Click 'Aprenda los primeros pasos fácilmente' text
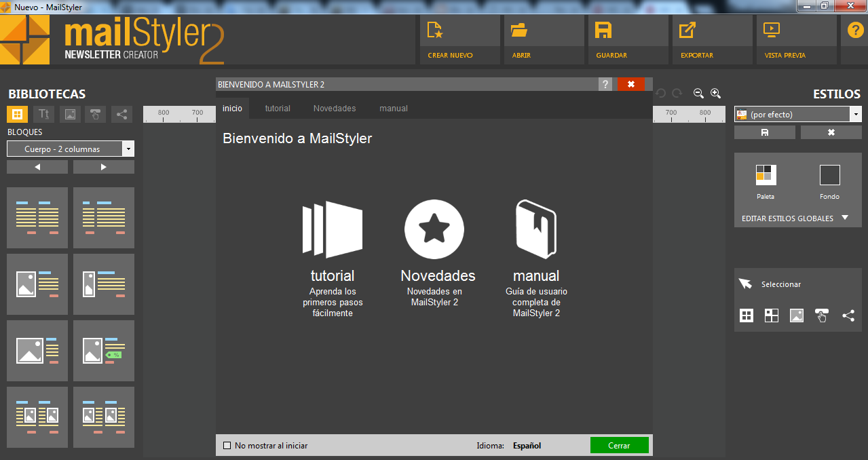This screenshot has height=460, width=868. tap(333, 303)
